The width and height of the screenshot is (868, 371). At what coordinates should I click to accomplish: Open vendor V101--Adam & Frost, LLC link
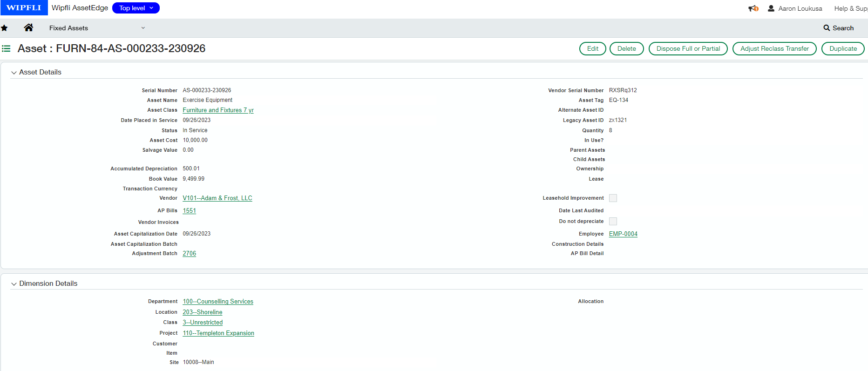pos(217,198)
